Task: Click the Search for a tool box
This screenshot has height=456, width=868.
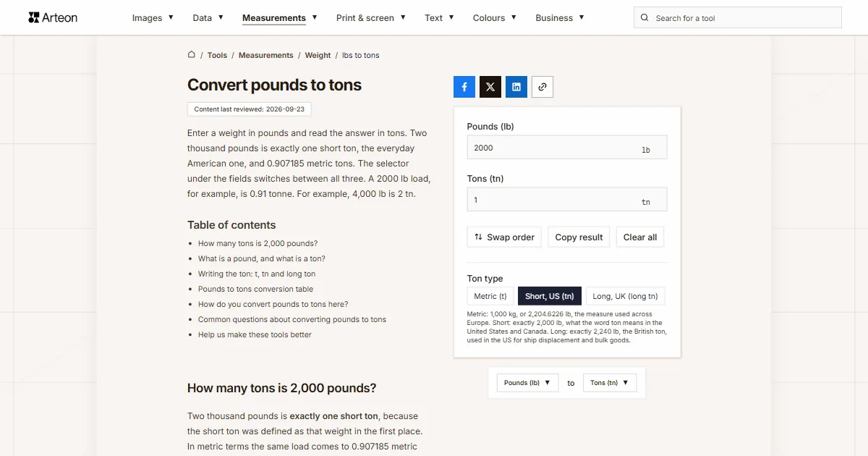Action: click(738, 18)
